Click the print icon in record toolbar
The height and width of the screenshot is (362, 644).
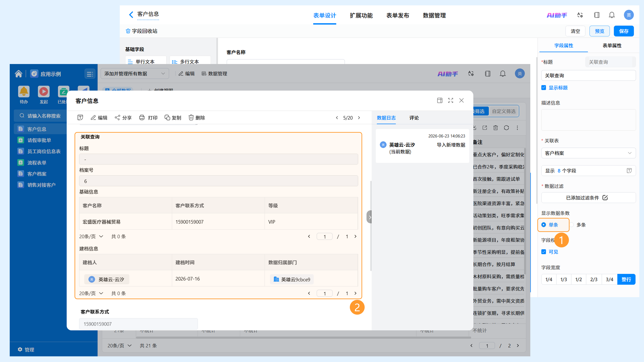click(142, 118)
